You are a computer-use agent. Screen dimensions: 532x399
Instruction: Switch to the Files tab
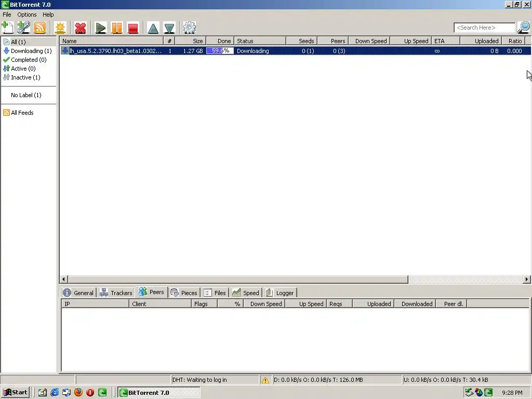pos(215,292)
